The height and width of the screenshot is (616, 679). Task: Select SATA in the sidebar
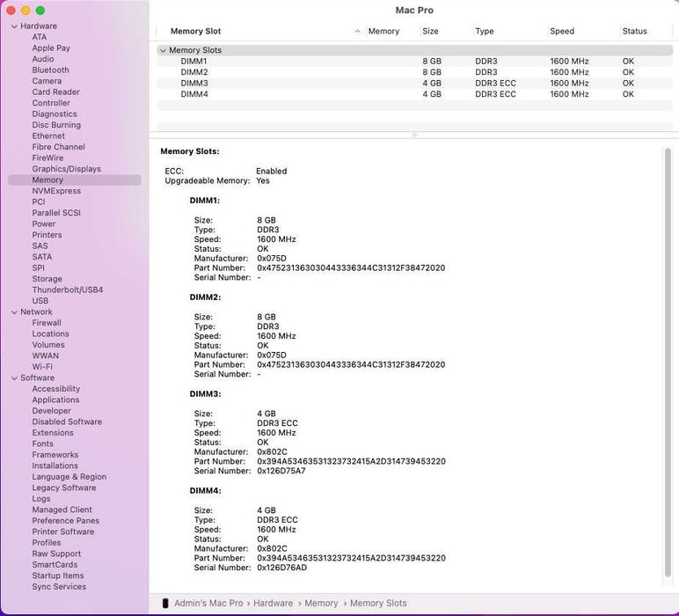click(41, 257)
